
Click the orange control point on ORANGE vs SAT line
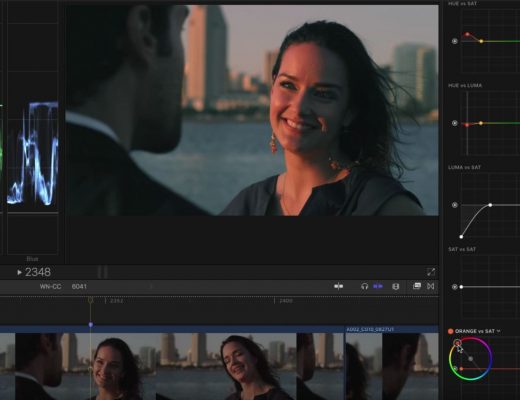[461, 369]
